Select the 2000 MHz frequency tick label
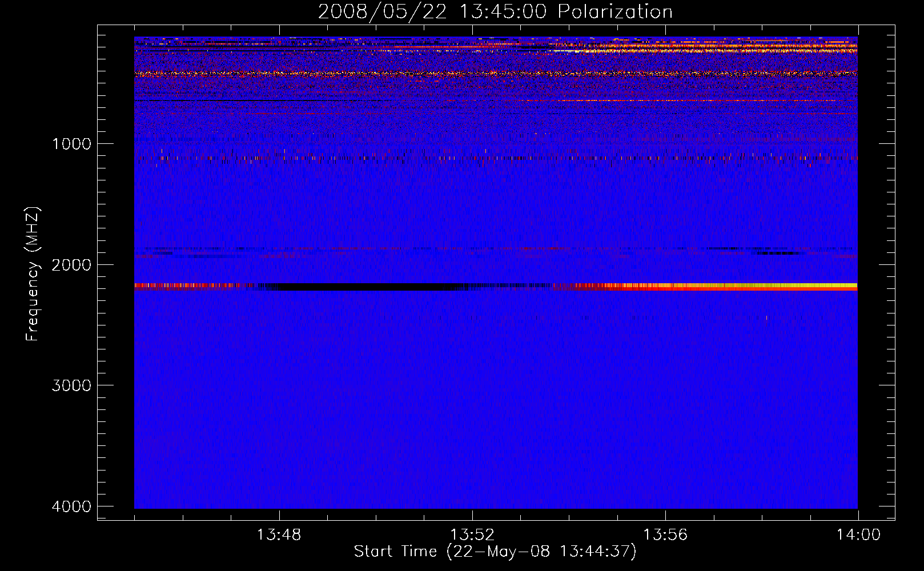Viewport: 924px width, 571px height. 71,265
